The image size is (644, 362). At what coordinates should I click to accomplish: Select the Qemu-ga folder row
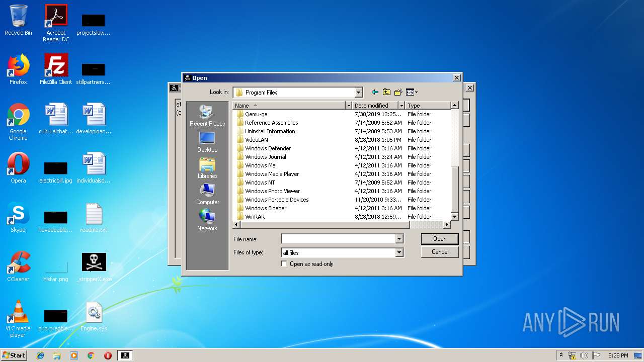pos(342,114)
